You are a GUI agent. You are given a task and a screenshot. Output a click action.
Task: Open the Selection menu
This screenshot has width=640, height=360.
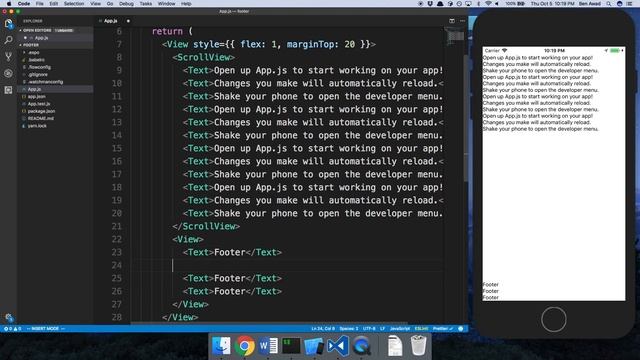click(x=74, y=4)
